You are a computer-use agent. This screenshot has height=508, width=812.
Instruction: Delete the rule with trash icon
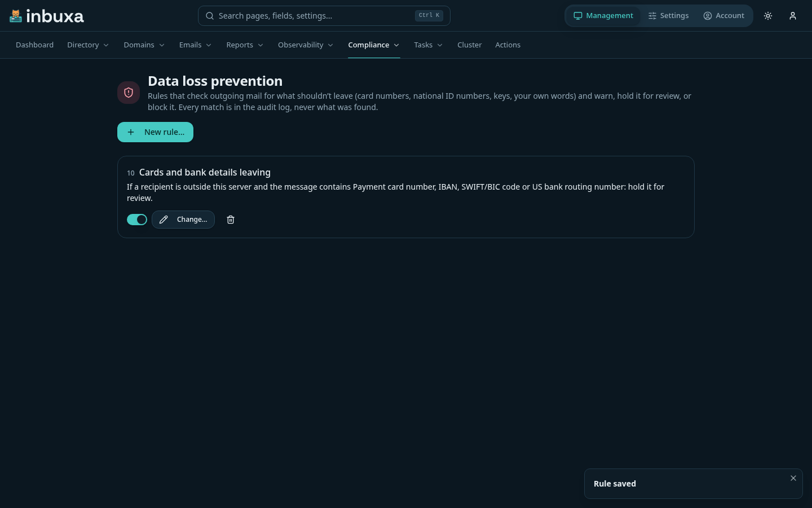231,220
